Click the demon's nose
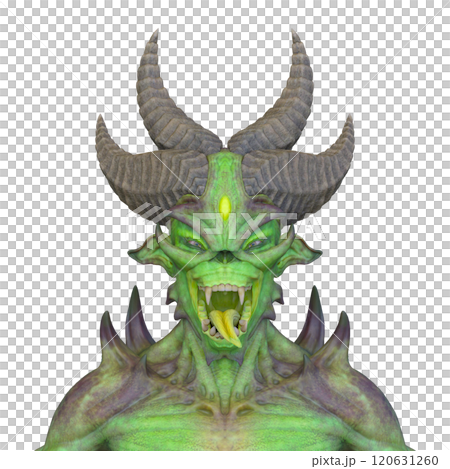Viewport: 450px width, 469px height. 225,256
